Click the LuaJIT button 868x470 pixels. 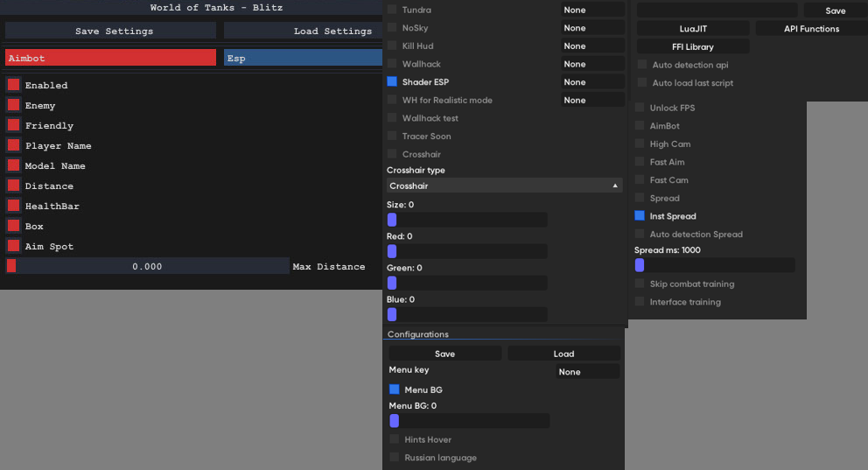tap(693, 28)
